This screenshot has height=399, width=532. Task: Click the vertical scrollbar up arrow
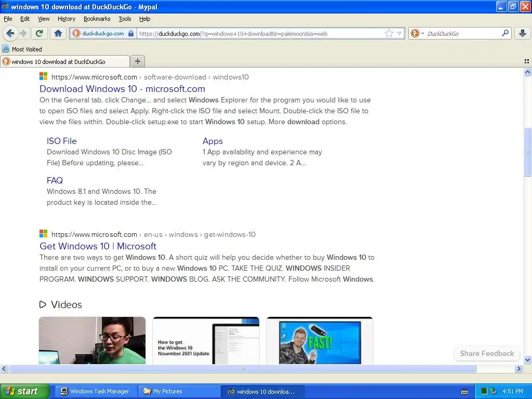pyautogui.click(x=527, y=72)
